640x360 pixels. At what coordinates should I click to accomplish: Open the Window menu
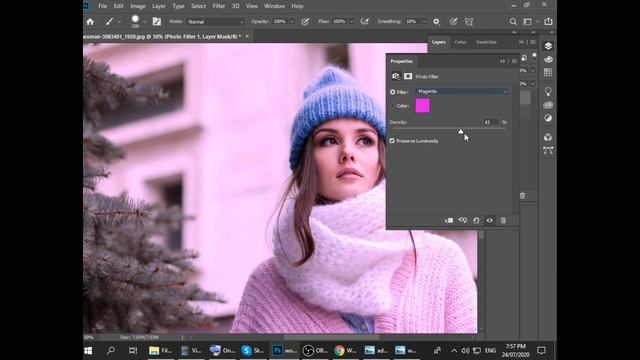(274, 6)
